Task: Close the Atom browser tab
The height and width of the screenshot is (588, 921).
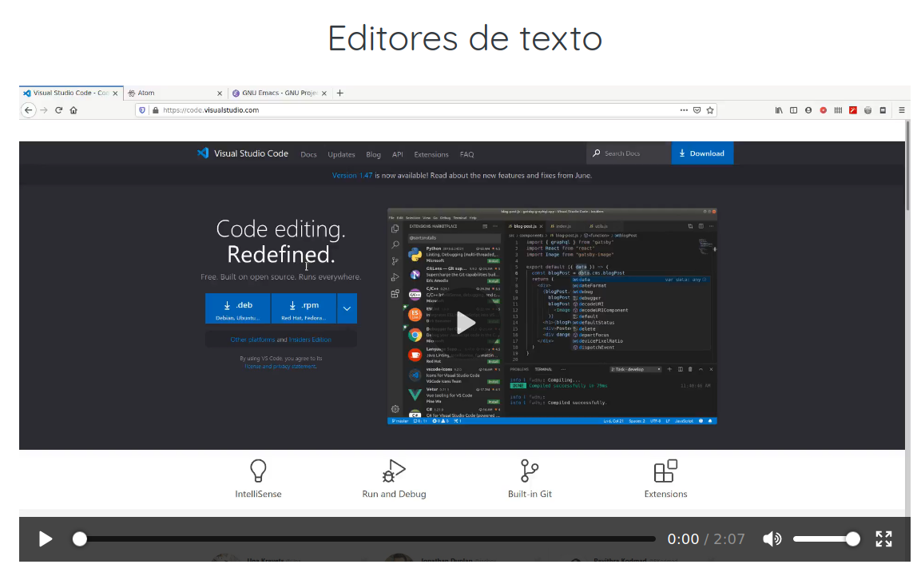Action: [220, 93]
